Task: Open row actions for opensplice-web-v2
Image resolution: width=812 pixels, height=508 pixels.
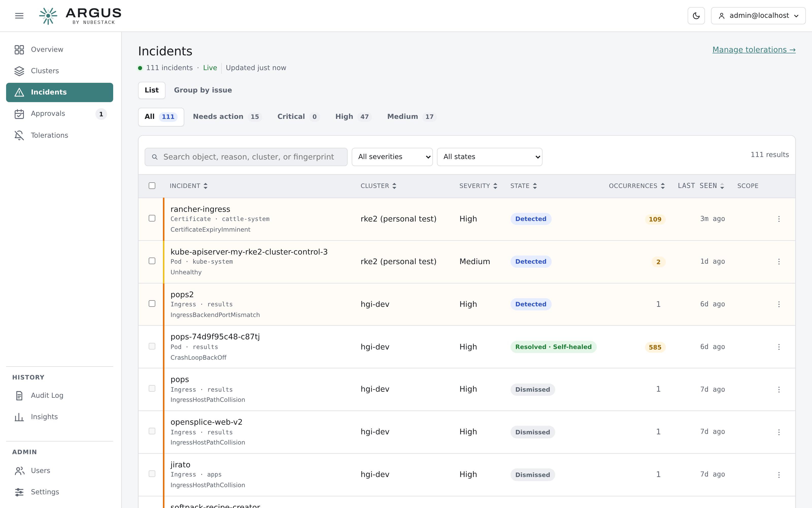Action: [779, 432]
